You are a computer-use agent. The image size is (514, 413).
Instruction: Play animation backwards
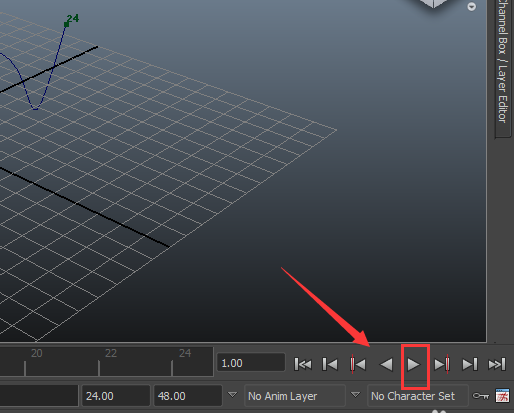386,364
